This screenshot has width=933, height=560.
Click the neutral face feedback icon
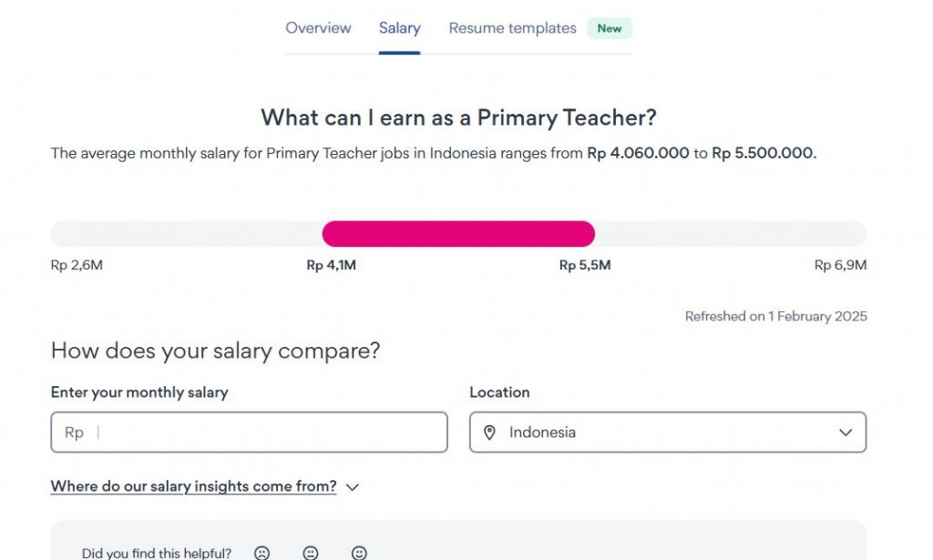pos(311,553)
